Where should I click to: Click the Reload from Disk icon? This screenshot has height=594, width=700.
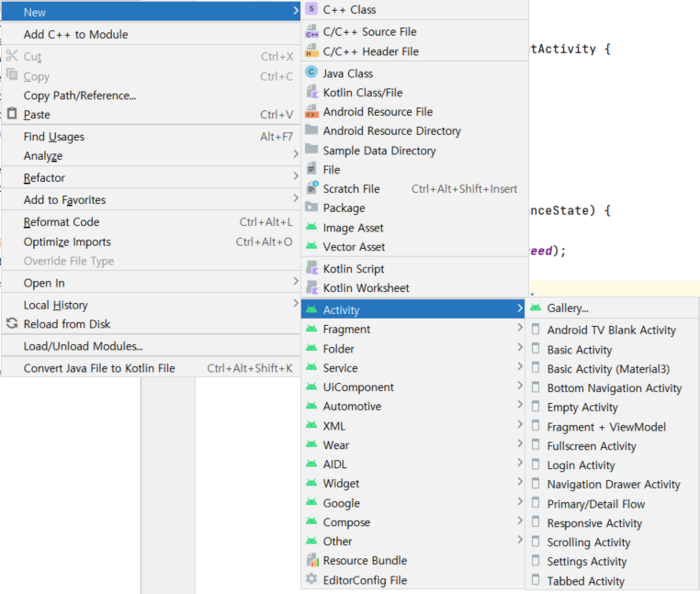pyautogui.click(x=12, y=323)
